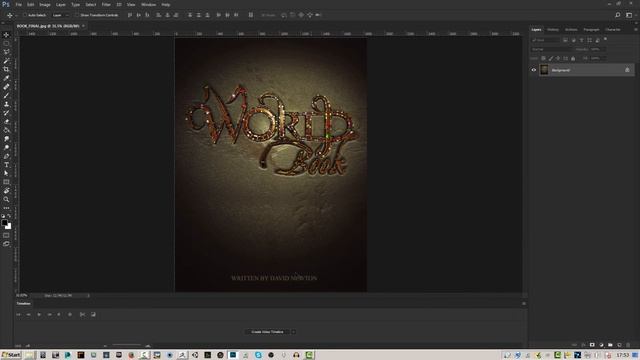The height and width of the screenshot is (360, 640).
Task: Select the Zoom tool
Action: (6, 199)
